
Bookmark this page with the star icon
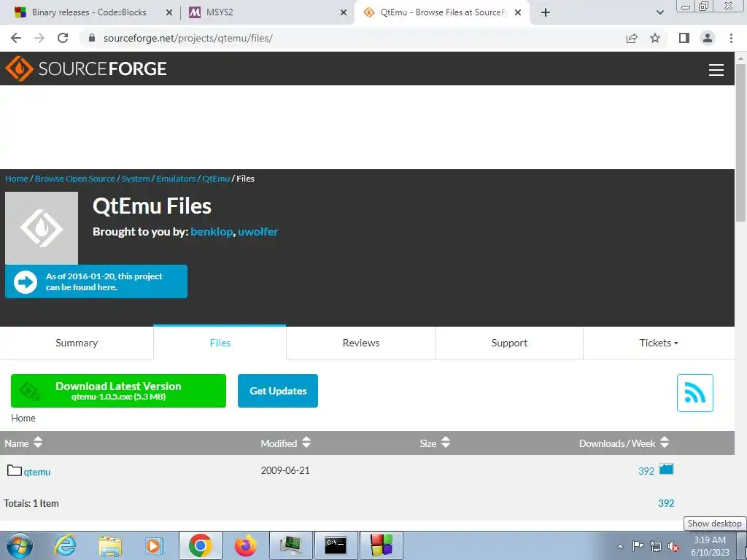[x=655, y=38]
